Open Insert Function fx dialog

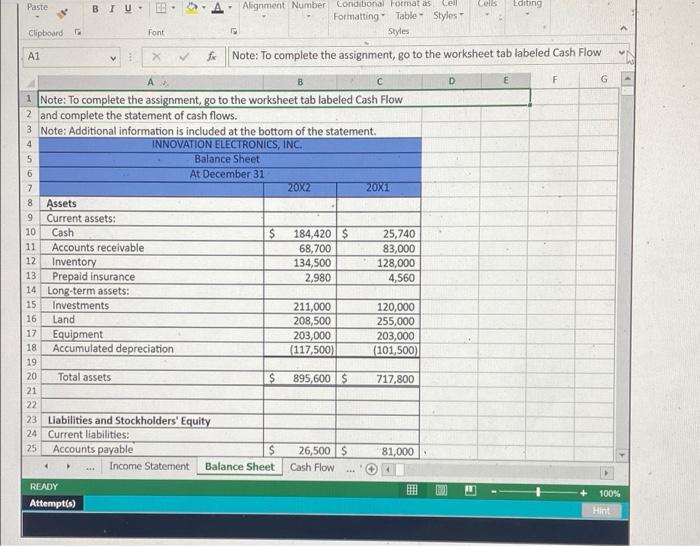point(211,56)
